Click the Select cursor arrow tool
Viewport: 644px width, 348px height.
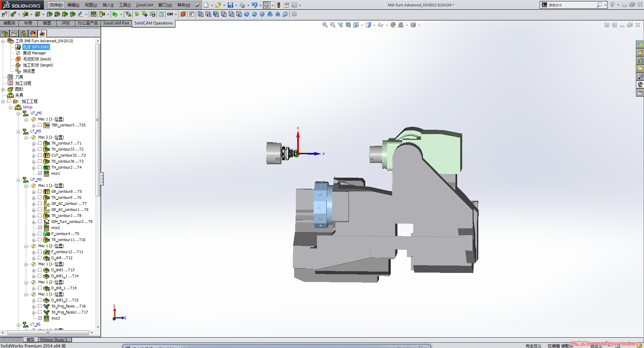266,5
